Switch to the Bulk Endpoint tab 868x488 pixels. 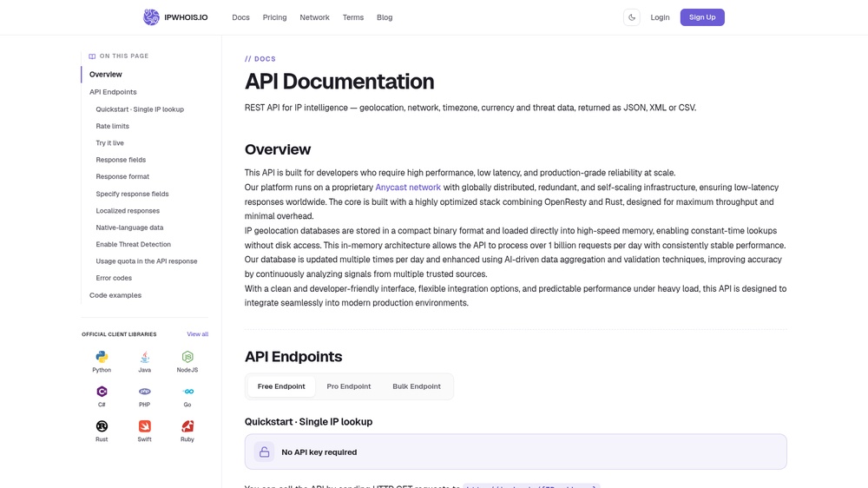click(417, 386)
